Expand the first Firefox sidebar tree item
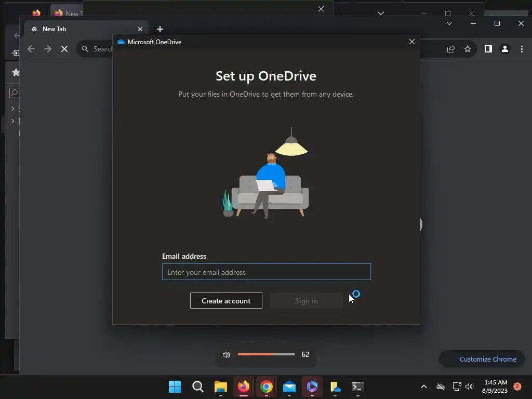Viewport: 532px width, 399px height. (x=12, y=109)
